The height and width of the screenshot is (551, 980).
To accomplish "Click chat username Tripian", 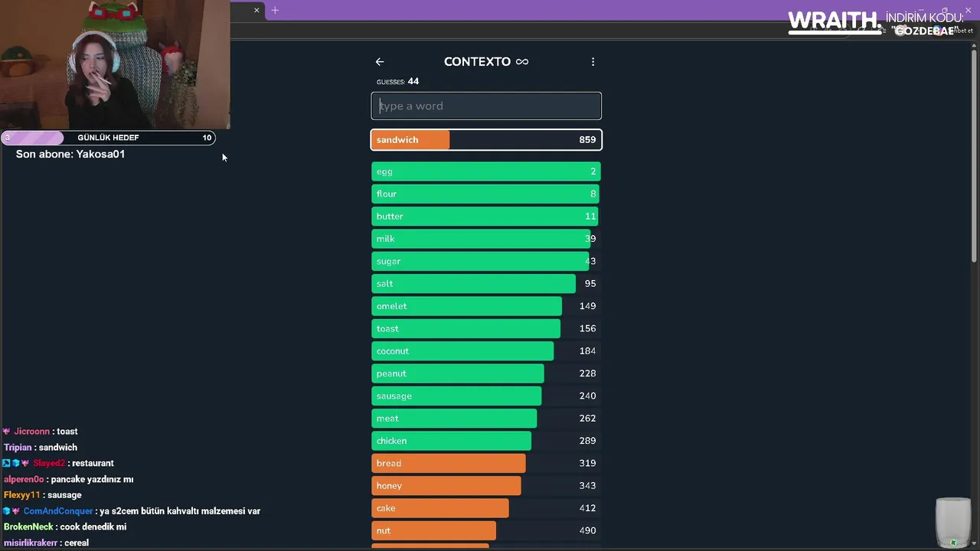I will 18,448.
